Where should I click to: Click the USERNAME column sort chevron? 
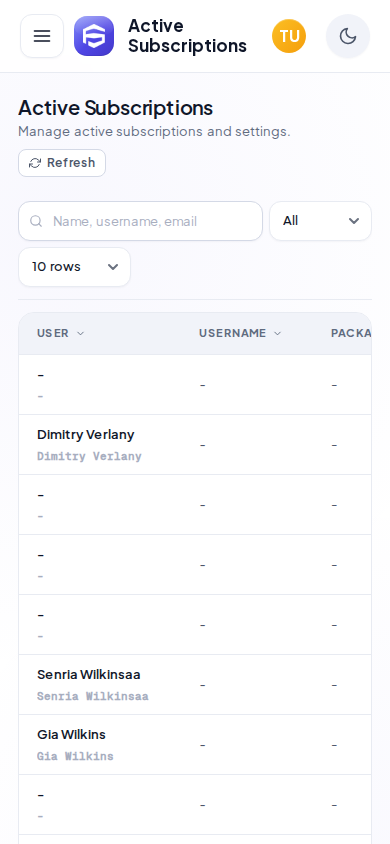pyautogui.click(x=278, y=334)
